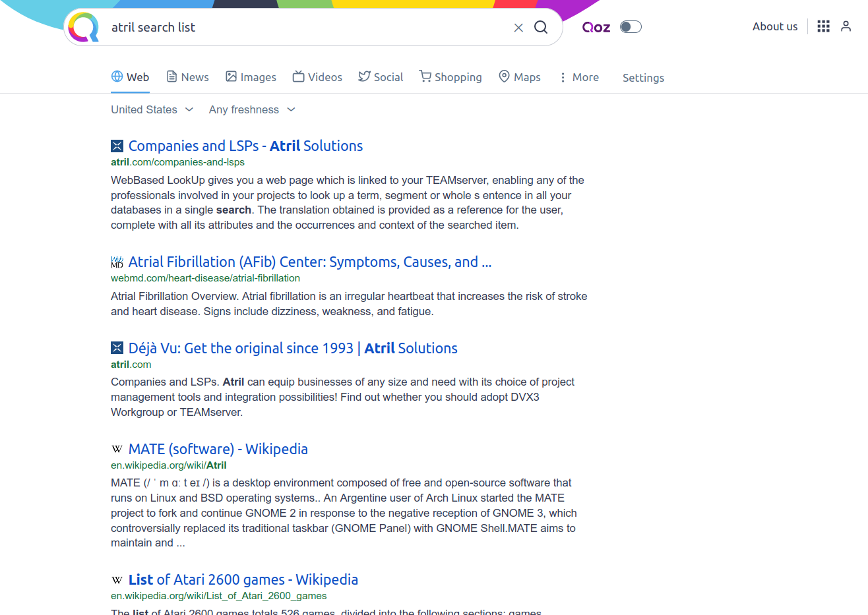Click Wikipedia favicon beside MATE result
Image resolution: width=868 pixels, height=615 pixels.
tap(117, 449)
